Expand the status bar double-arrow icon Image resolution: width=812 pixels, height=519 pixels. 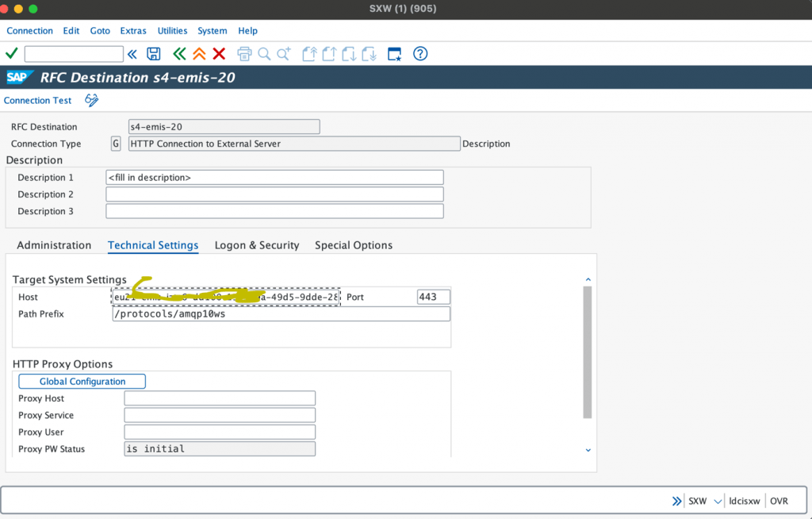pyautogui.click(x=676, y=501)
